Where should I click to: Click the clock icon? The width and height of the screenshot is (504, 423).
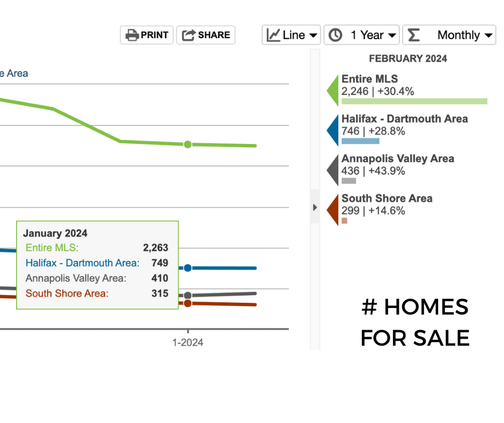335,35
